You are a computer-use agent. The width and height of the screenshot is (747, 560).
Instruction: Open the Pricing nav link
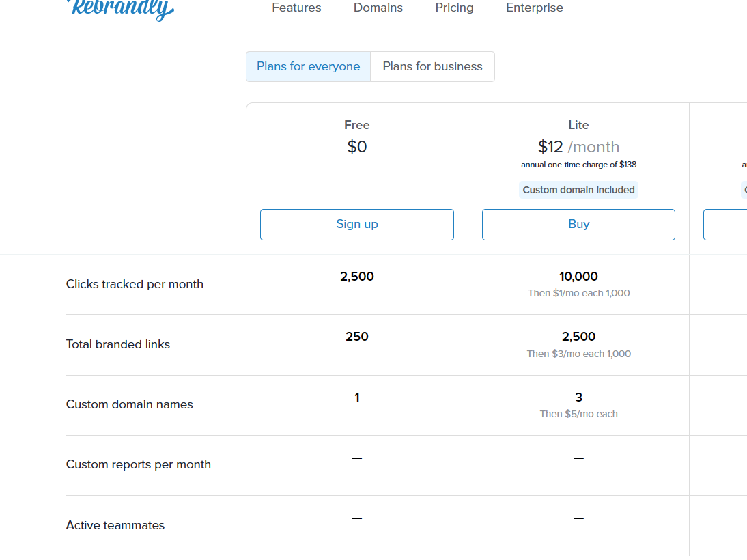(454, 8)
